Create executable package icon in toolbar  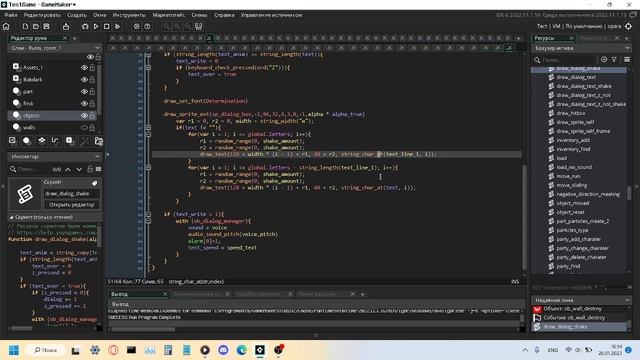[x=66, y=27]
